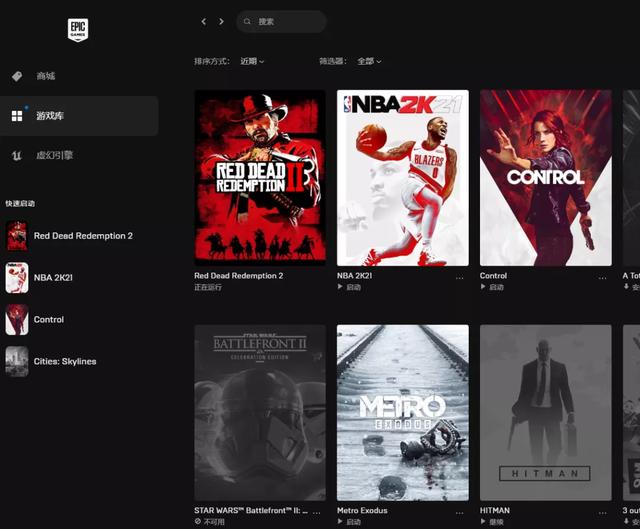Viewport: 640px width, 529px height.
Task: Expand the 近期 sort order dropdown
Action: click(252, 61)
